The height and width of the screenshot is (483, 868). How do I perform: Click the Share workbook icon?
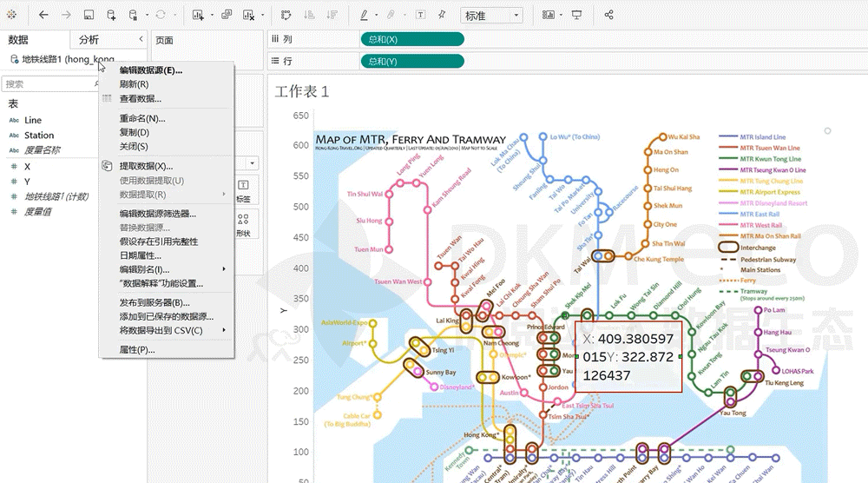(609, 15)
